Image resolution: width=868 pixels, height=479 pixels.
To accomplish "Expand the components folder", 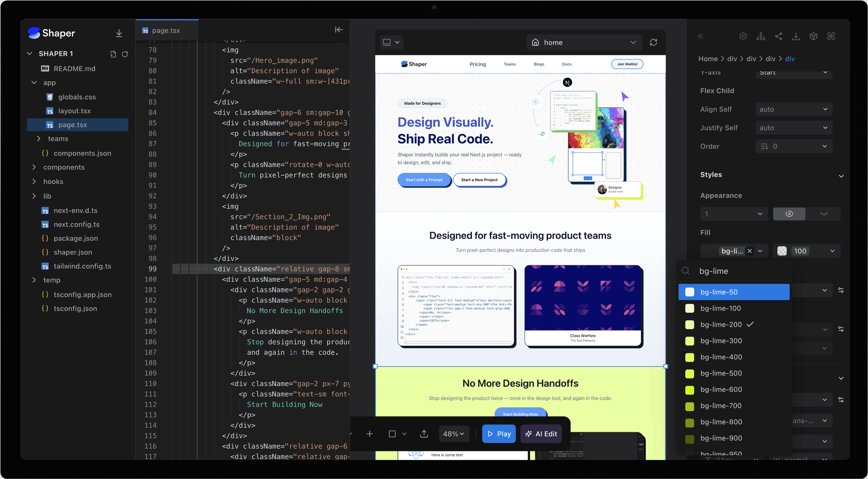I will pos(64,167).
